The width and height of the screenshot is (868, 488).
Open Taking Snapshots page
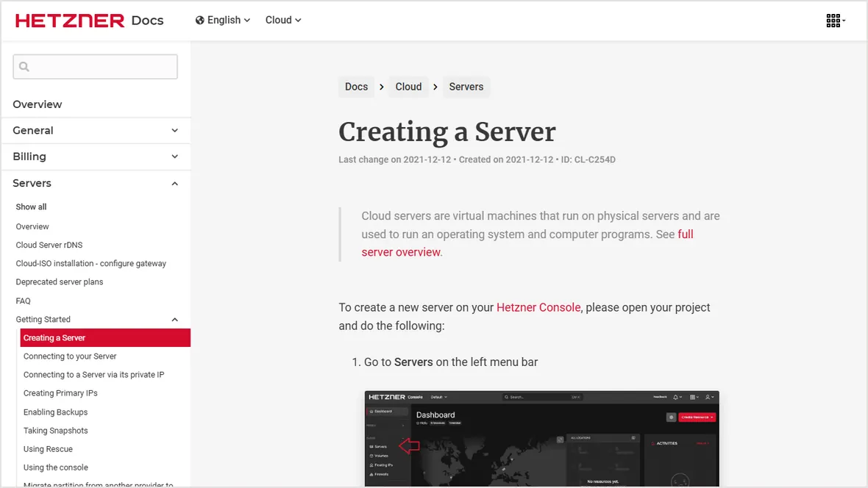[55, 431]
